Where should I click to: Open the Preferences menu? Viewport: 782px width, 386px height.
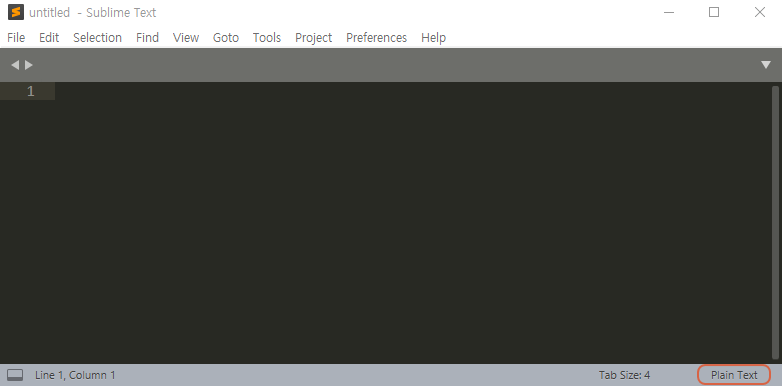(x=376, y=37)
